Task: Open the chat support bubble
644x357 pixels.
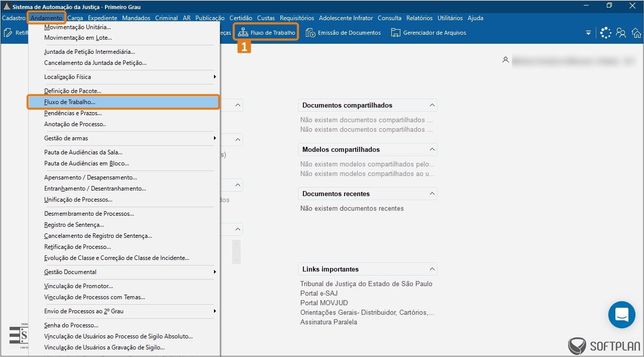Action: 622,315
